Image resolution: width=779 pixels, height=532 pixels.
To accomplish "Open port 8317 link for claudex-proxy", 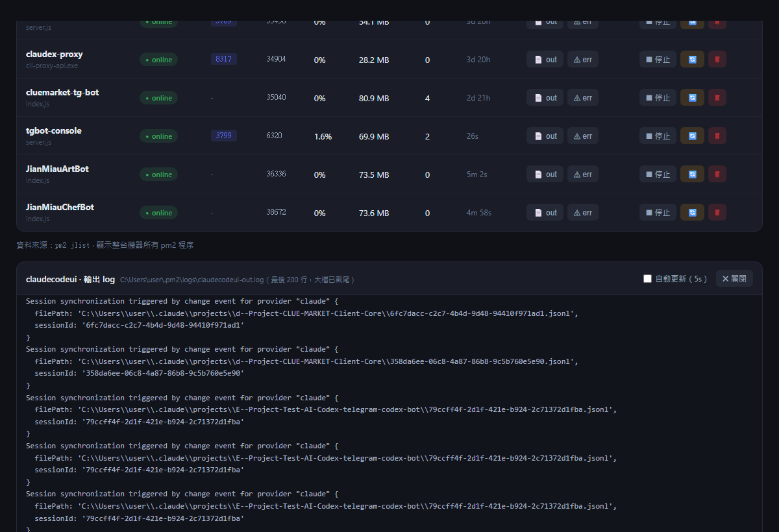I will point(223,59).
